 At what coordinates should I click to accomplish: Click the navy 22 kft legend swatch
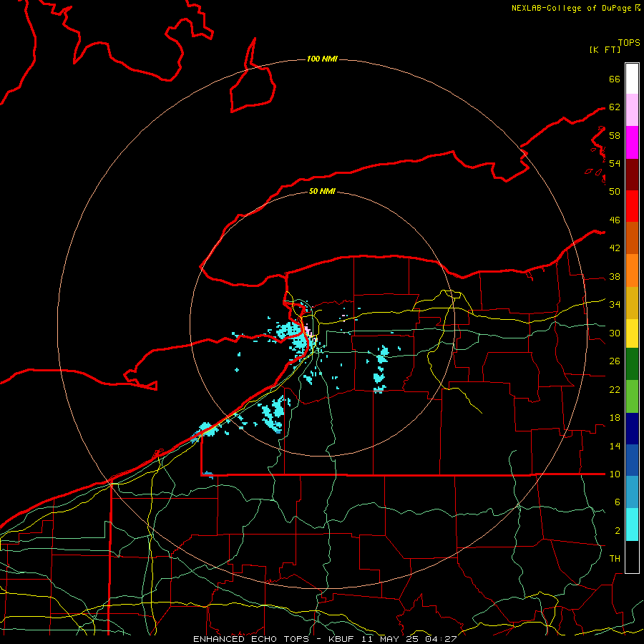632,429
